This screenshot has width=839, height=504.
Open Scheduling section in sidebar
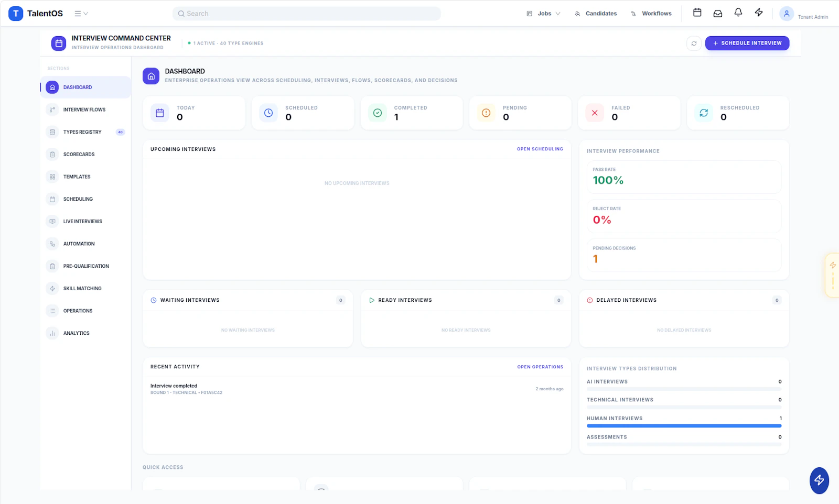(x=85, y=199)
